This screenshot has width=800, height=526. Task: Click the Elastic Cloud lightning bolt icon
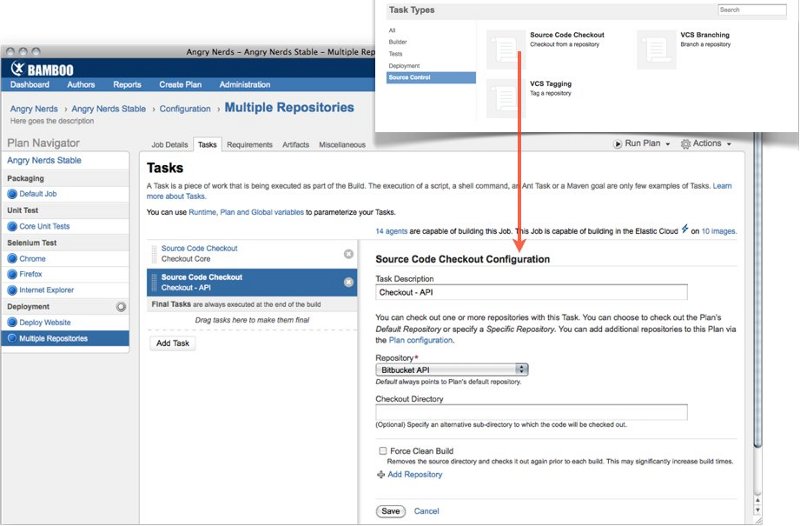coord(683,230)
